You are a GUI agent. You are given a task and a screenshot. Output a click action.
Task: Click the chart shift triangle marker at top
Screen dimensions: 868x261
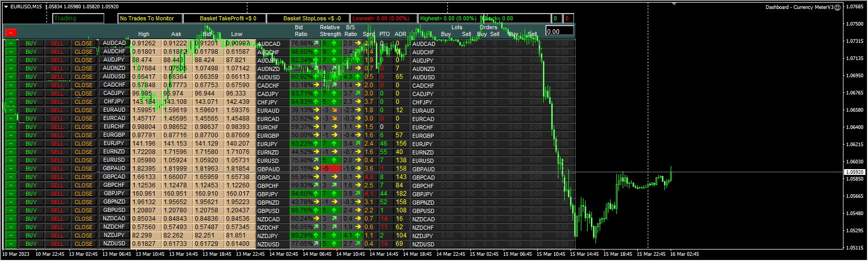point(674,4)
